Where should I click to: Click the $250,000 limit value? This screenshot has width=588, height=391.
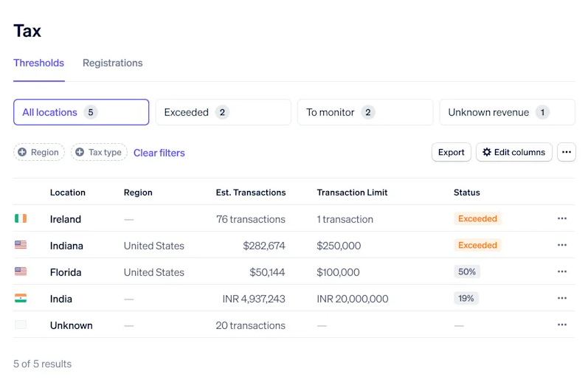pos(339,246)
